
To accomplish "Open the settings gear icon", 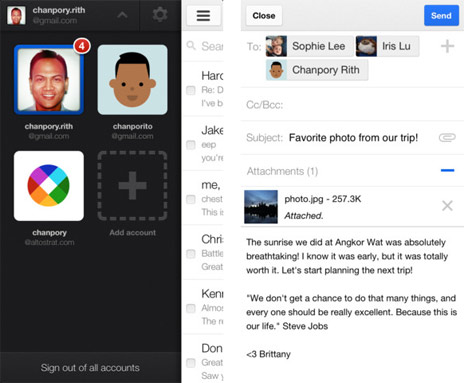I will [160, 15].
